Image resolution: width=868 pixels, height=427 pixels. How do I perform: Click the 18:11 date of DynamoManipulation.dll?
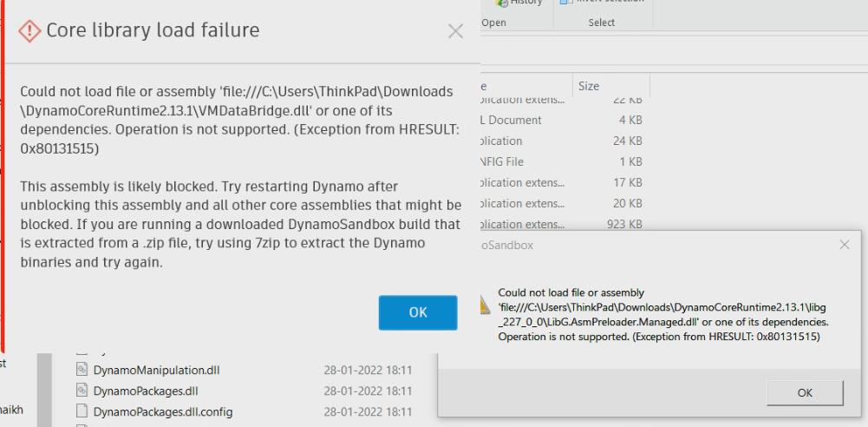pyautogui.click(x=369, y=370)
